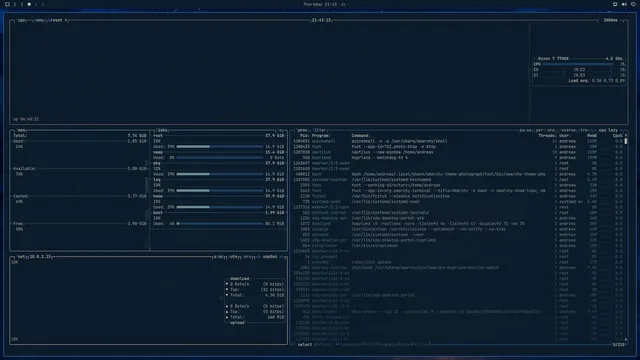Click the active workspace dot indicator

(x=29, y=4)
